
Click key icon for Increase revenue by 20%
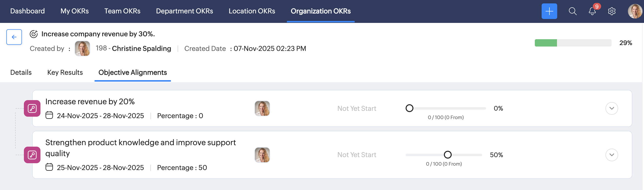32,108
